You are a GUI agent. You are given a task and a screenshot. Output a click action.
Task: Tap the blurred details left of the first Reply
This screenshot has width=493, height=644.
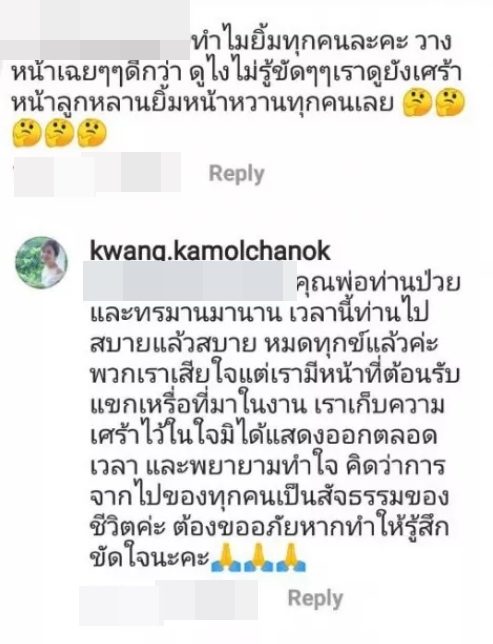click(97, 173)
